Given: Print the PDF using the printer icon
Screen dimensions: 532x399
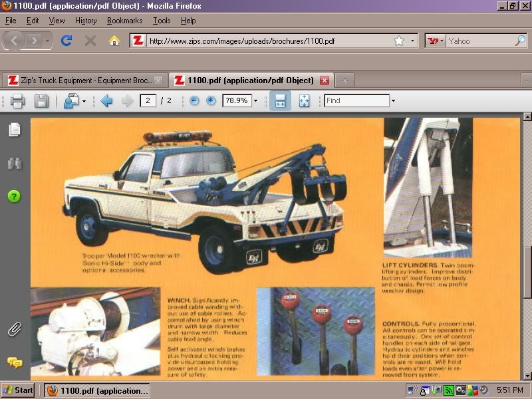Looking at the screenshot, I should 18,101.
